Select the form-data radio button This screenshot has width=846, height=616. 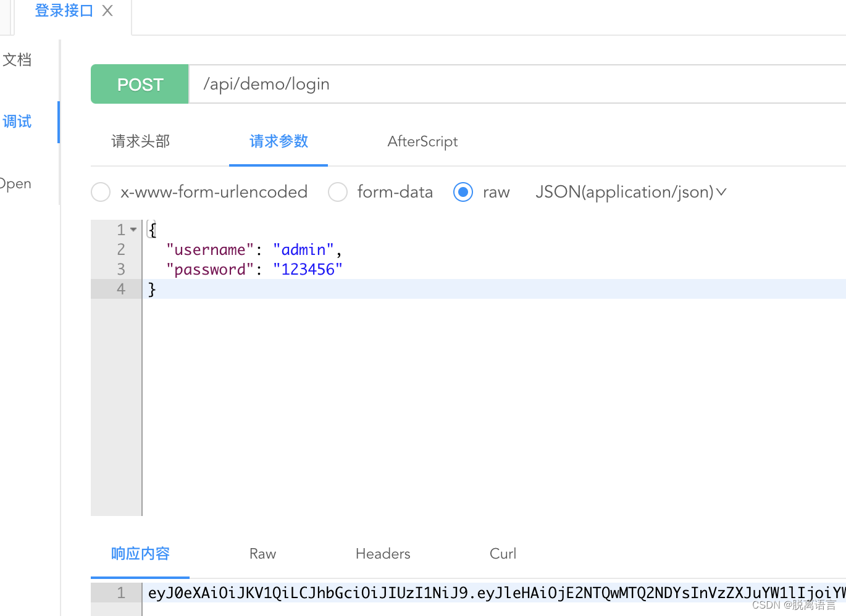(x=337, y=192)
